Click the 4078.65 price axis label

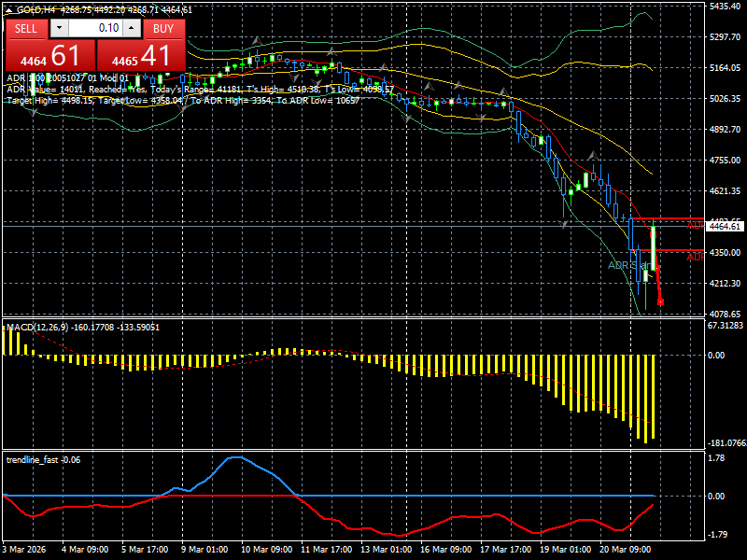[726, 314]
